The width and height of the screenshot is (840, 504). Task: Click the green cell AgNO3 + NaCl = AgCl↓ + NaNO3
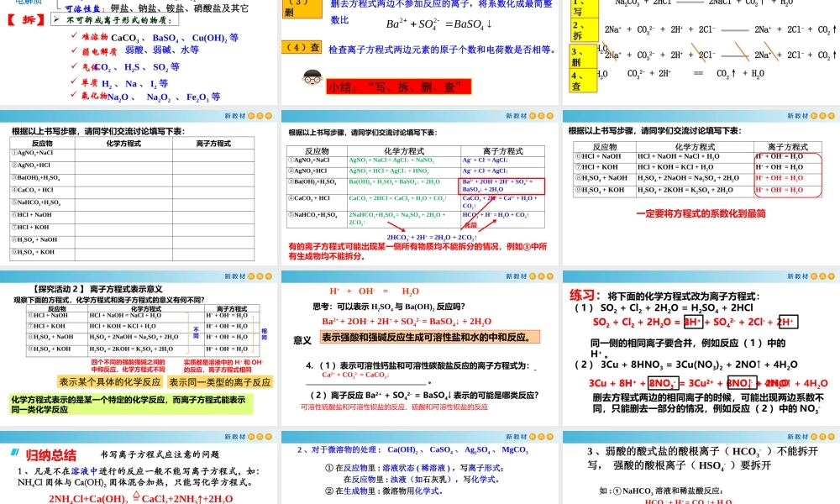[x=391, y=160]
